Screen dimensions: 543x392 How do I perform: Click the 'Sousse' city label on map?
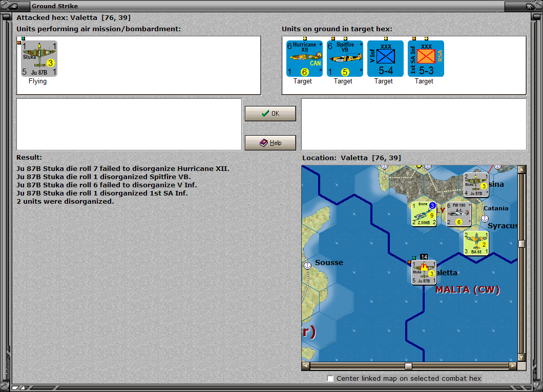[329, 263]
